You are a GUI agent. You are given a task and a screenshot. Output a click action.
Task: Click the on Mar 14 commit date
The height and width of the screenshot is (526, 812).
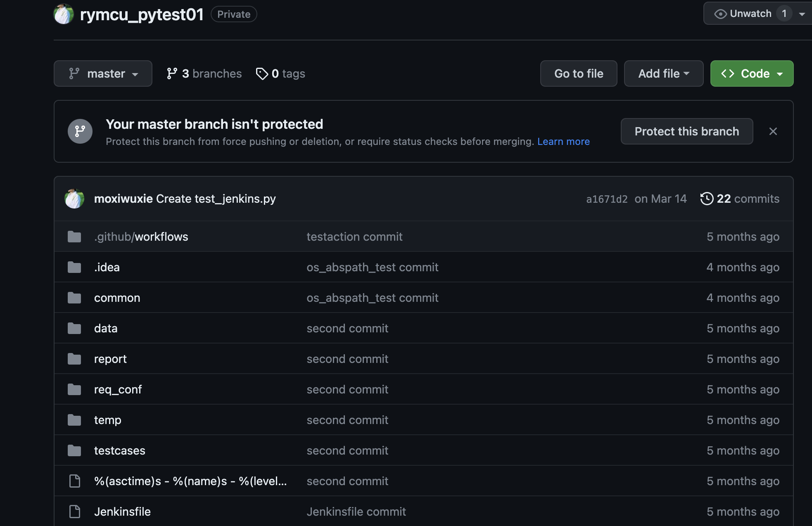[x=660, y=199]
